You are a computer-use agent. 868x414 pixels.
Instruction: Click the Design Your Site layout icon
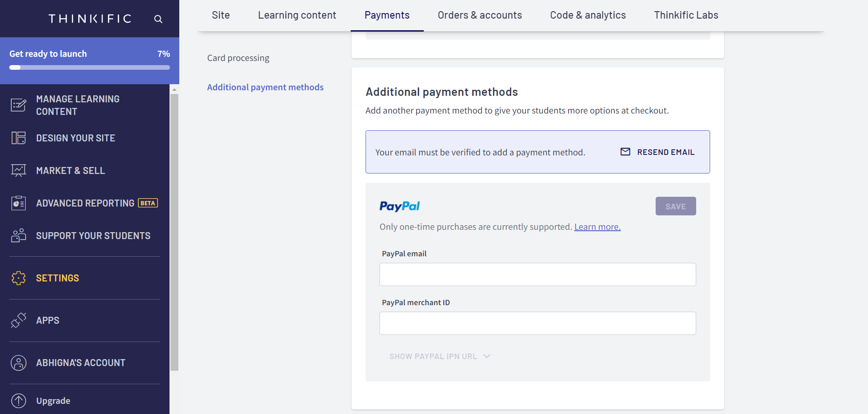click(19, 138)
